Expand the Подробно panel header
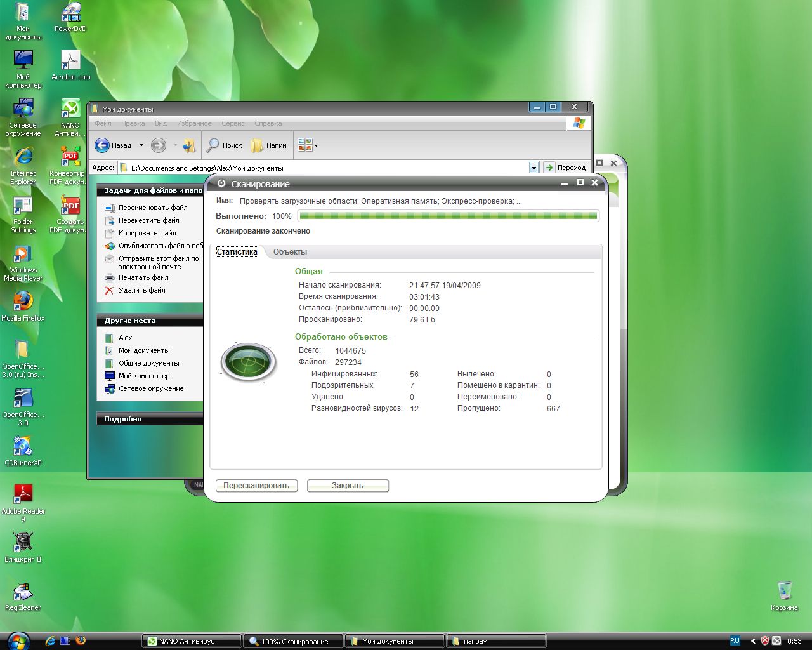Image resolution: width=812 pixels, height=650 pixels. pyautogui.click(x=150, y=419)
